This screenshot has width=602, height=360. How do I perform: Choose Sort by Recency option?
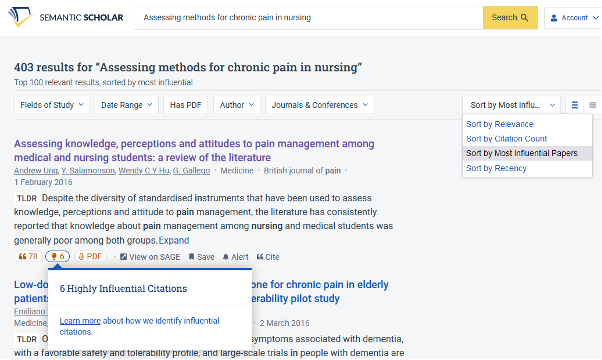tap(496, 168)
